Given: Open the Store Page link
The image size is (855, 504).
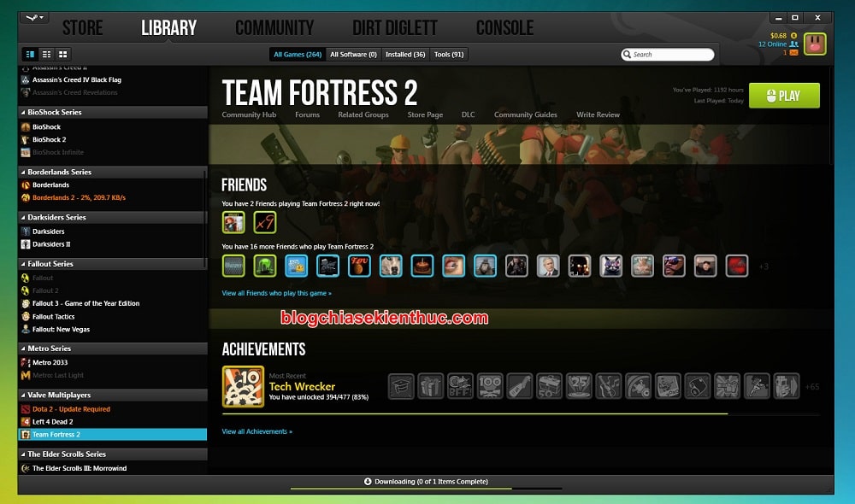Looking at the screenshot, I should (425, 114).
